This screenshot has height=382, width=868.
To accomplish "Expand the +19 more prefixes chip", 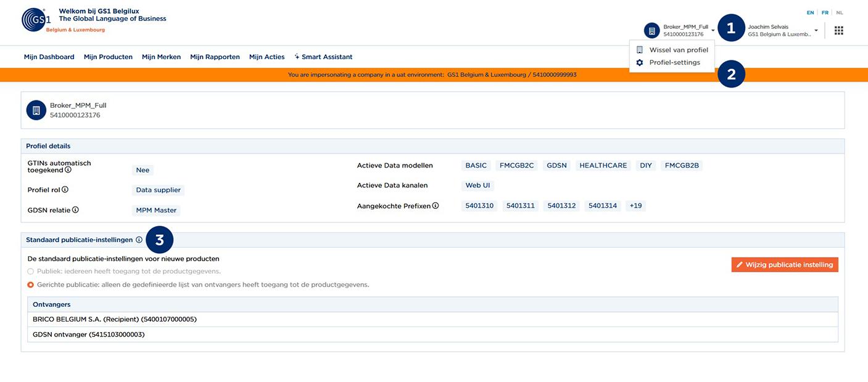I will point(635,206).
